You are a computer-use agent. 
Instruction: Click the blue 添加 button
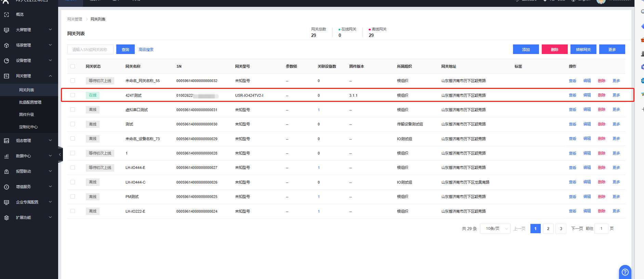coord(526,50)
